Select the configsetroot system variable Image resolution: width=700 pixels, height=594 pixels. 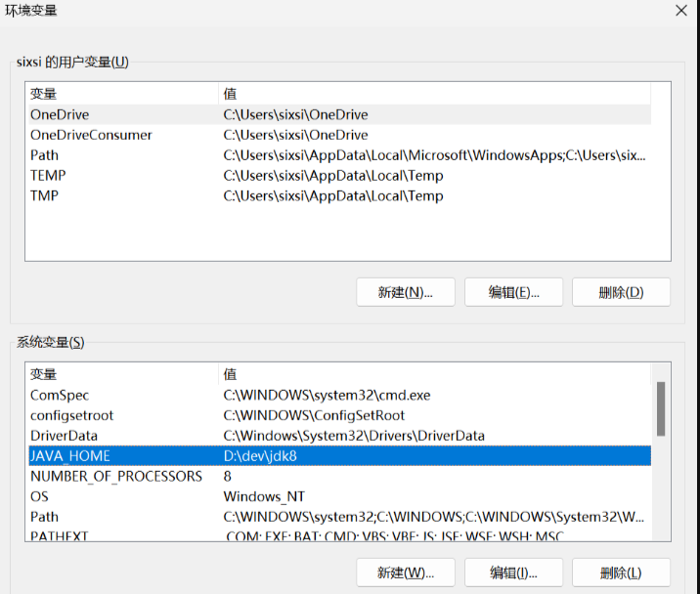coord(70,415)
